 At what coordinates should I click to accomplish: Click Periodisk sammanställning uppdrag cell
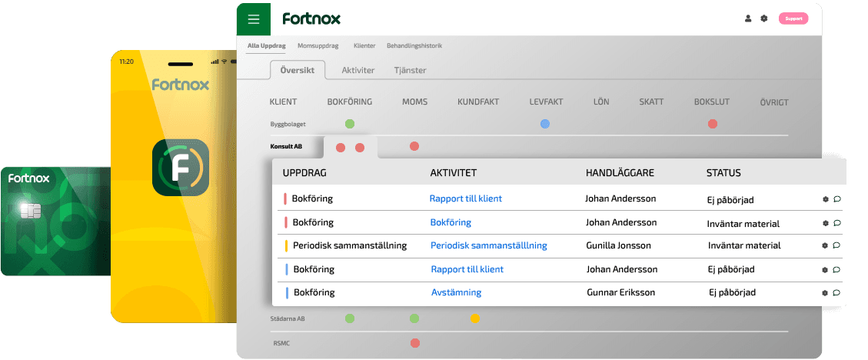point(350,245)
